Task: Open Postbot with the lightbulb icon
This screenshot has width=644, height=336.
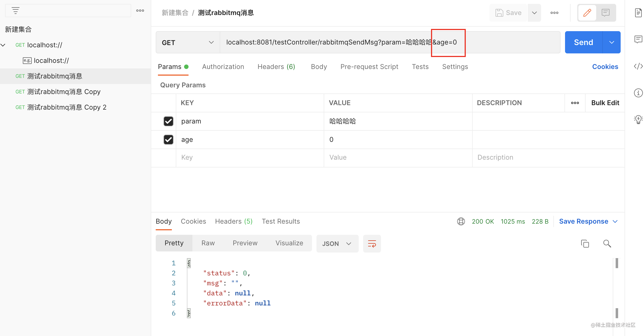Action: coord(638,120)
